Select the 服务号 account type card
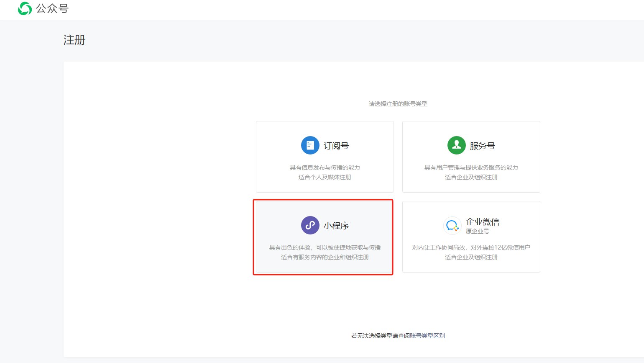Image resolution: width=644 pixels, height=363 pixels. click(471, 157)
